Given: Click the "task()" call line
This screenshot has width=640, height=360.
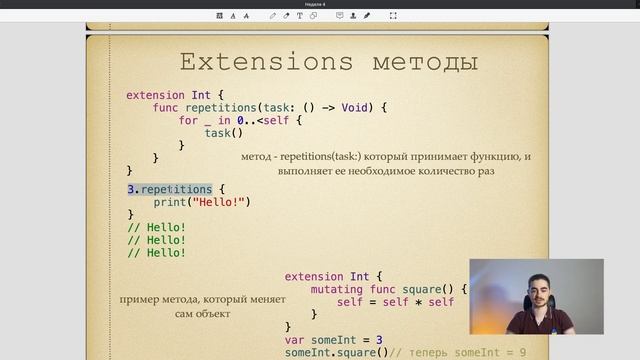Looking at the screenshot, I should [224, 133].
